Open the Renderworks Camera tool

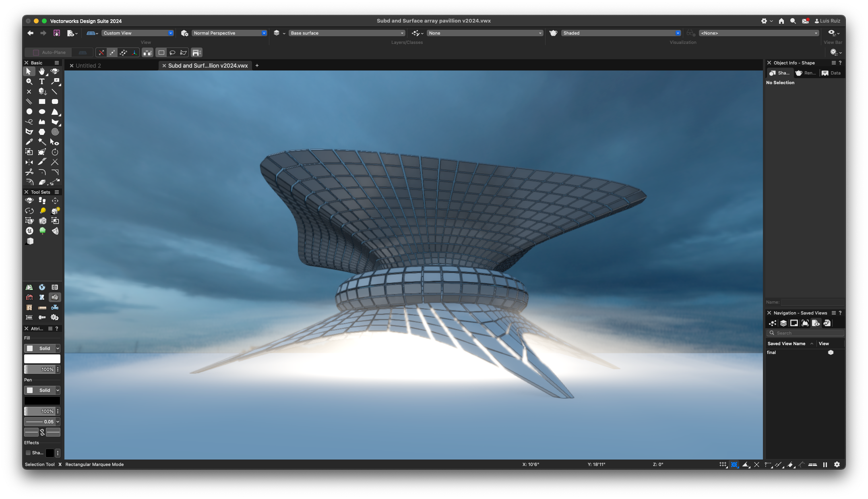coord(42,221)
